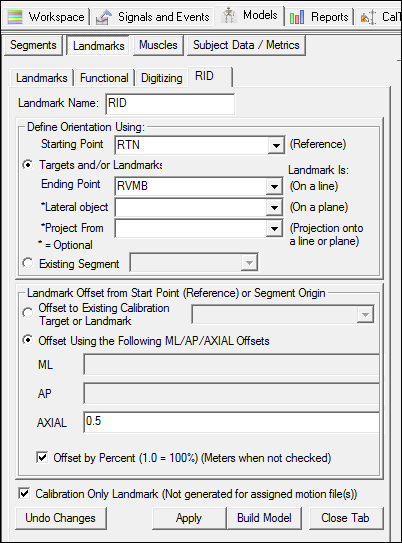Viewport: 402px width, 543px height.
Task: Open the Muscles tab
Action: point(158,45)
